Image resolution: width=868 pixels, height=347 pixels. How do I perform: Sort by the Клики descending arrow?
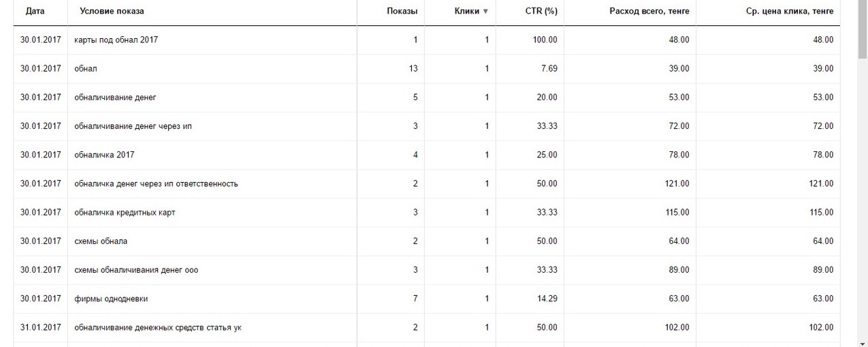click(x=485, y=12)
